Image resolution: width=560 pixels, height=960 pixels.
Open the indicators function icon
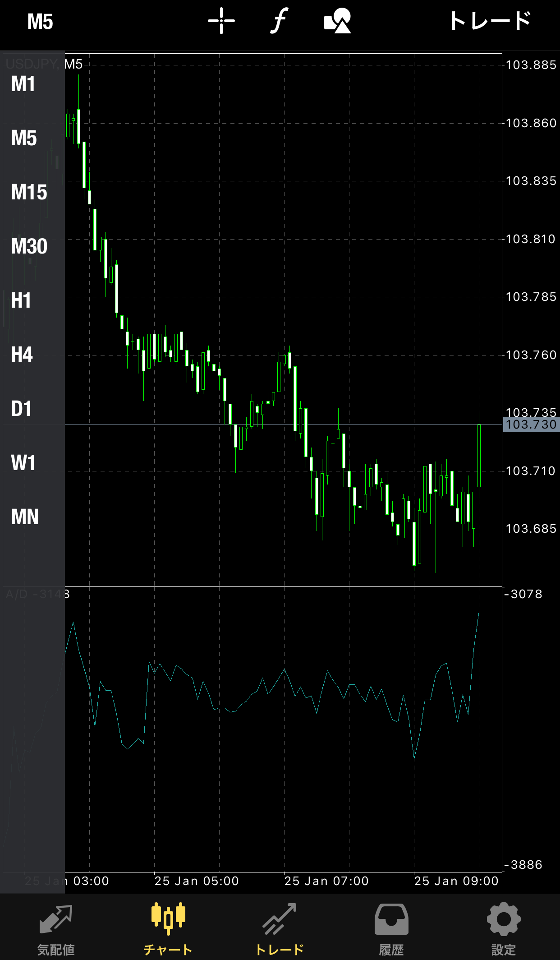[x=279, y=21]
